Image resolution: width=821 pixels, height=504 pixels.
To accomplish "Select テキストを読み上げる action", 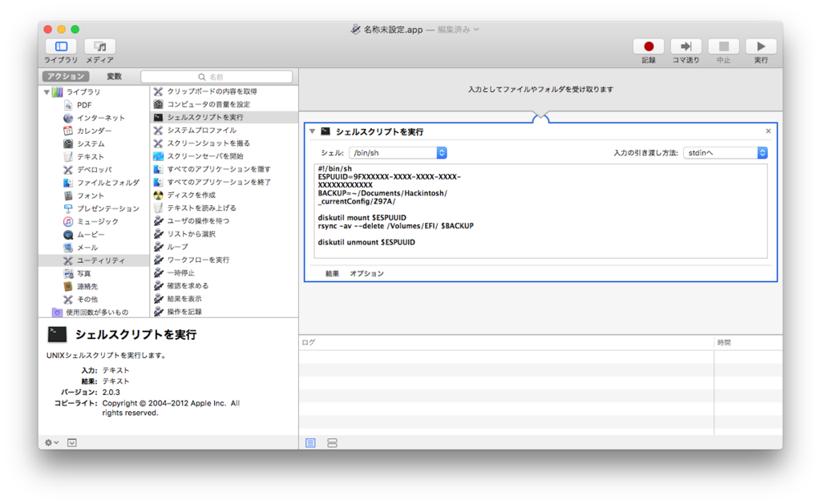I will pos(224,208).
